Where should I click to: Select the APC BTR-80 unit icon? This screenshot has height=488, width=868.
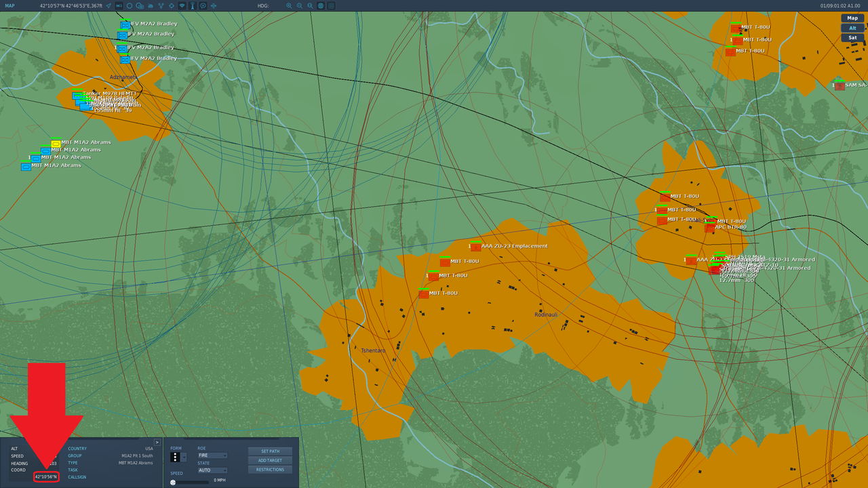(709, 228)
